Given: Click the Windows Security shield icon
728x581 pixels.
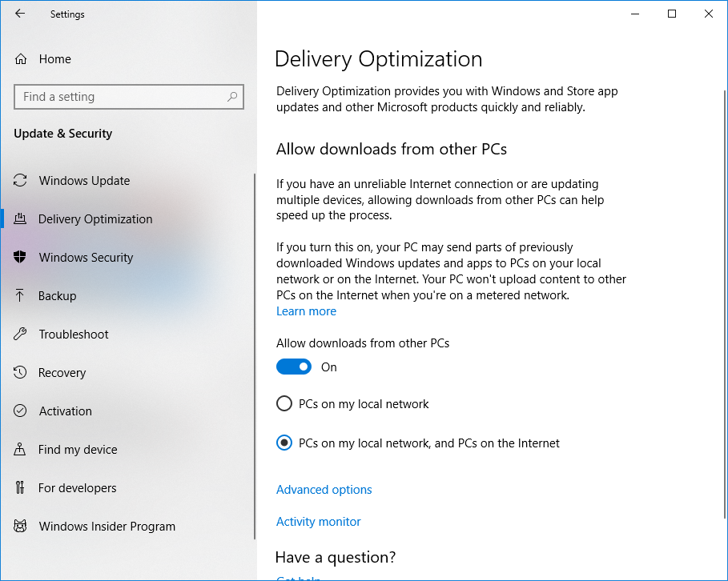Looking at the screenshot, I should [20, 257].
